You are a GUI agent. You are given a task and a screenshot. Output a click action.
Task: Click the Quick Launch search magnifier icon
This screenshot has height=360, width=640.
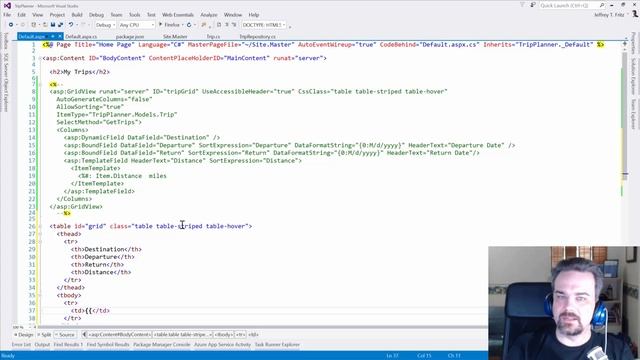[602, 5]
